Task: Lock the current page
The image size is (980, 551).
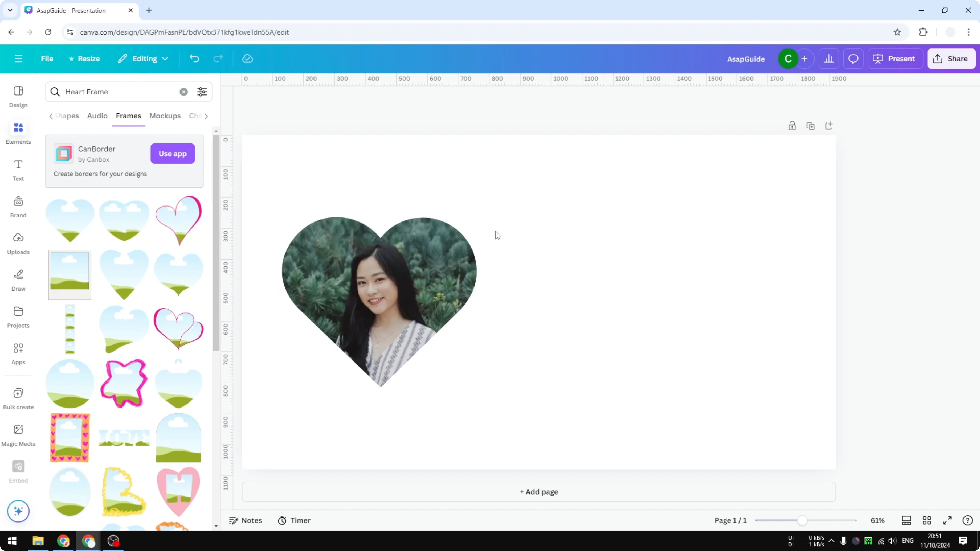Action: (792, 125)
